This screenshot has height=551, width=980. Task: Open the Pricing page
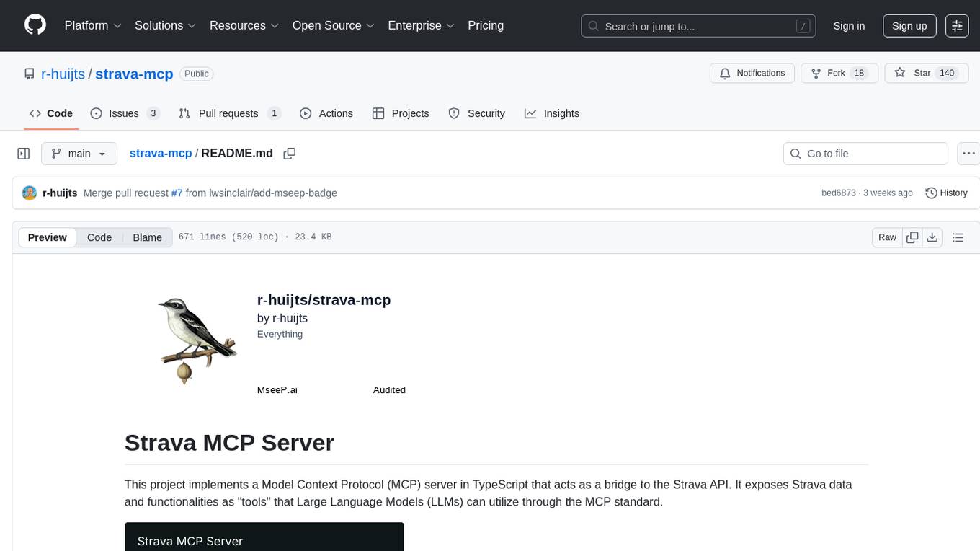486,25
